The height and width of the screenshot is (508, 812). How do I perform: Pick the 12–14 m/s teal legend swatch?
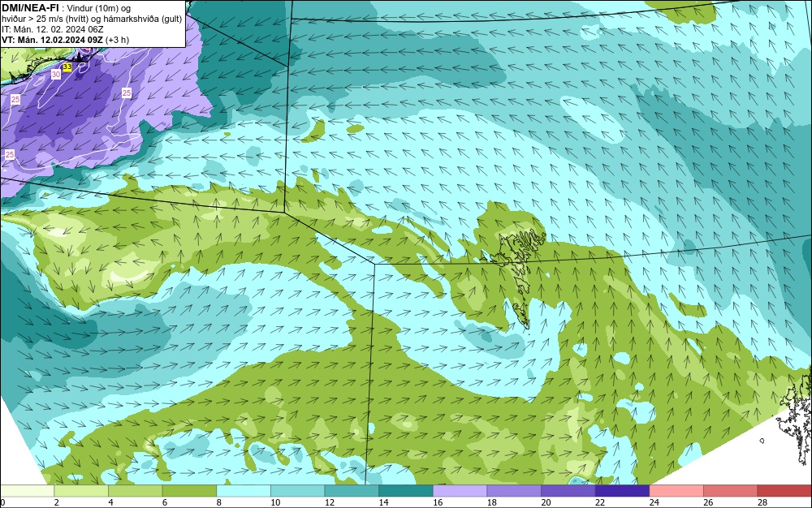(352, 491)
